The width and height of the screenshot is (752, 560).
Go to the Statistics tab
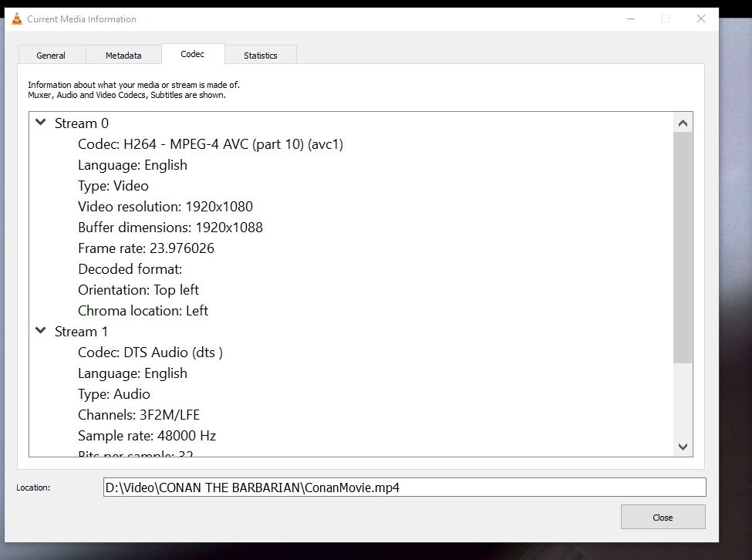pos(261,55)
